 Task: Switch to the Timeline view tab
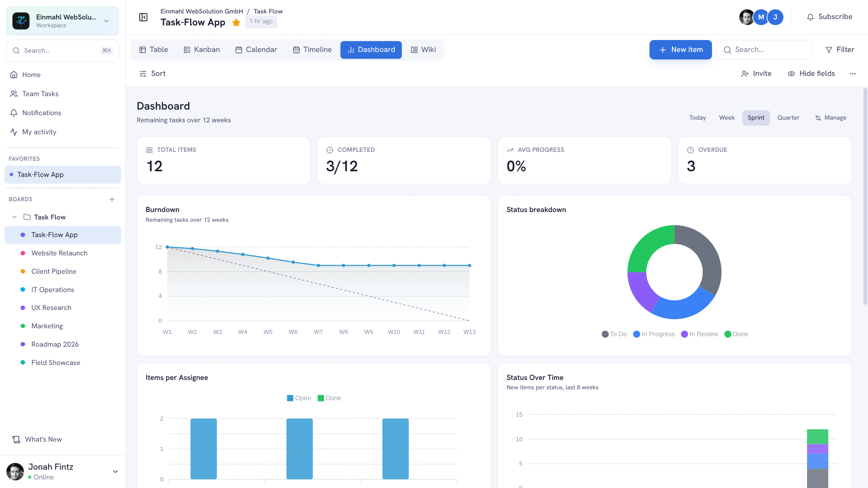point(312,50)
